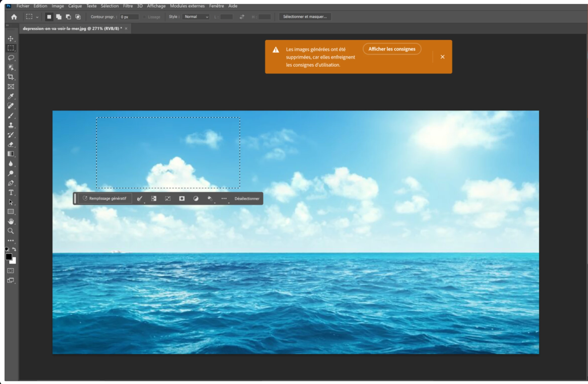Click Remplissage génératif button
The image size is (588, 384).
click(105, 198)
